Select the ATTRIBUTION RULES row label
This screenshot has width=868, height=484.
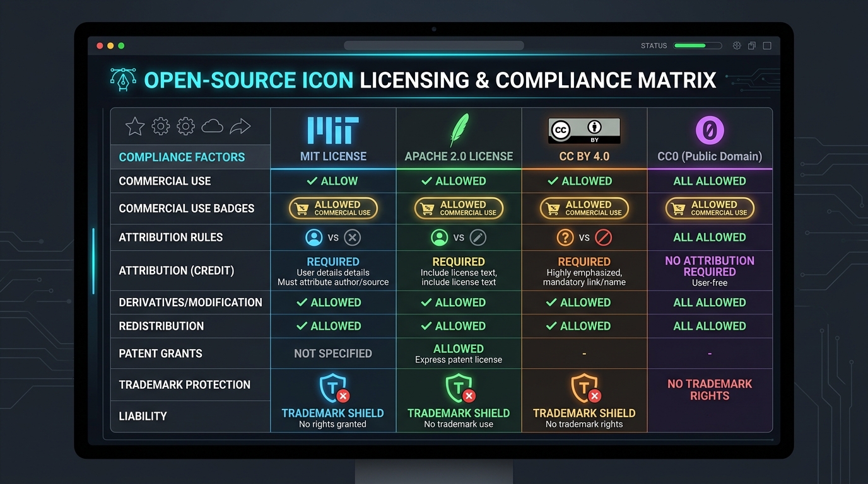click(171, 238)
